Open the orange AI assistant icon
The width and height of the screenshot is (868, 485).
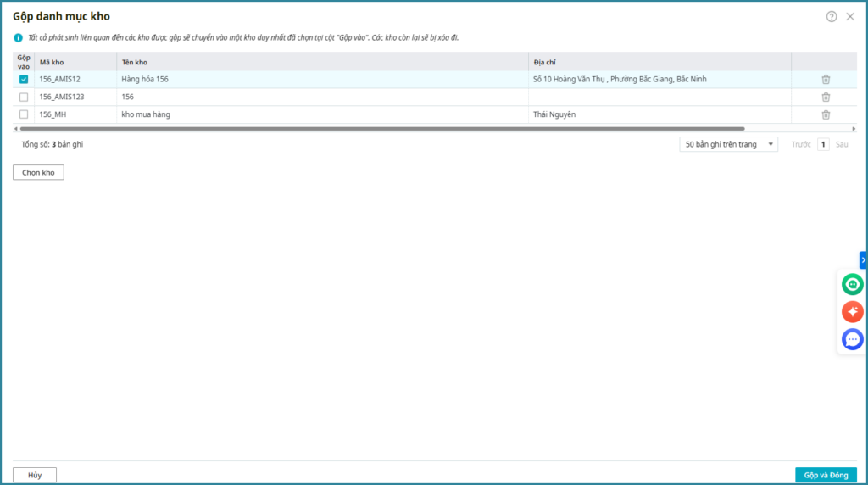[x=853, y=312]
